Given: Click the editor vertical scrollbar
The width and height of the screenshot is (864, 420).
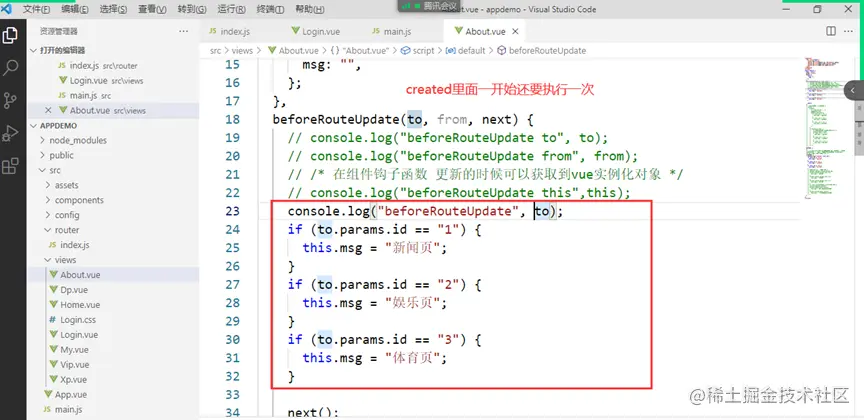Looking at the screenshot, I should click(858, 130).
